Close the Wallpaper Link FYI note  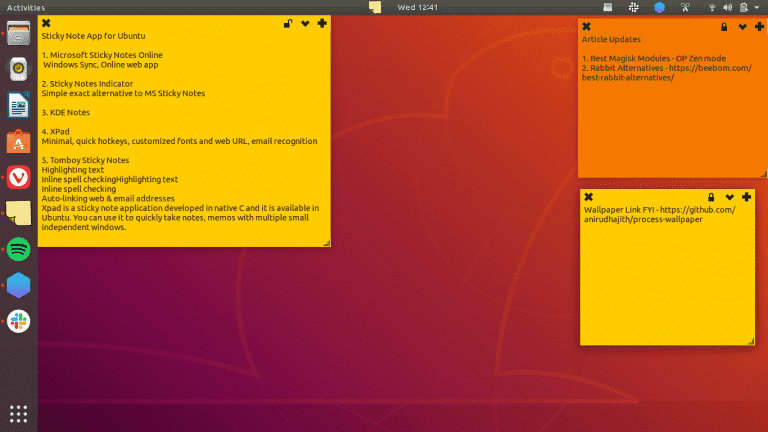pos(589,196)
